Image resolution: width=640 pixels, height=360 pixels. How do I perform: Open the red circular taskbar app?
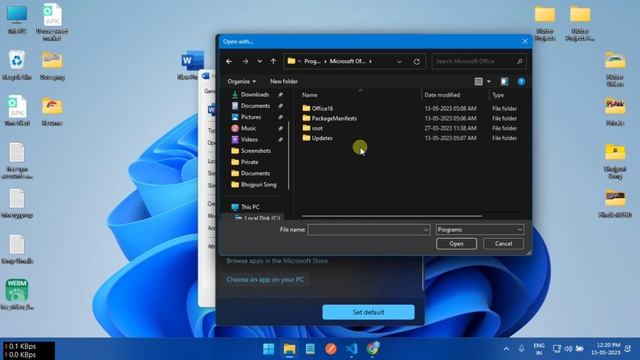331,349
